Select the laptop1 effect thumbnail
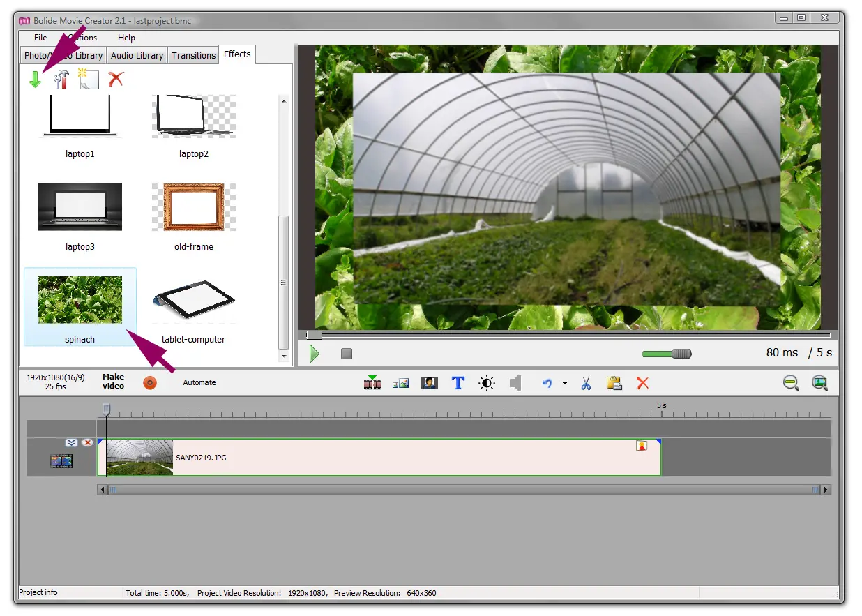Screen dimensions: 862x616 point(80,117)
